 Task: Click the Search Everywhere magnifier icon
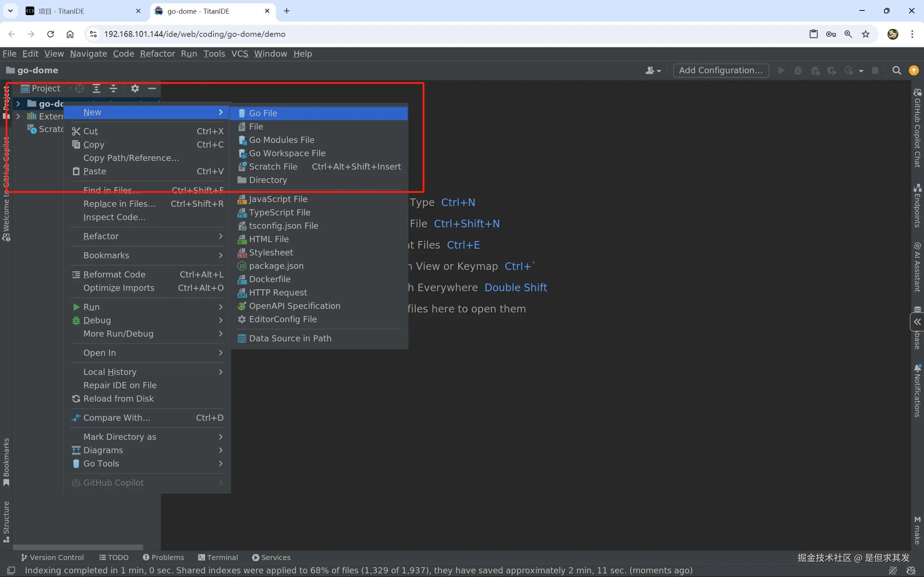(x=897, y=71)
